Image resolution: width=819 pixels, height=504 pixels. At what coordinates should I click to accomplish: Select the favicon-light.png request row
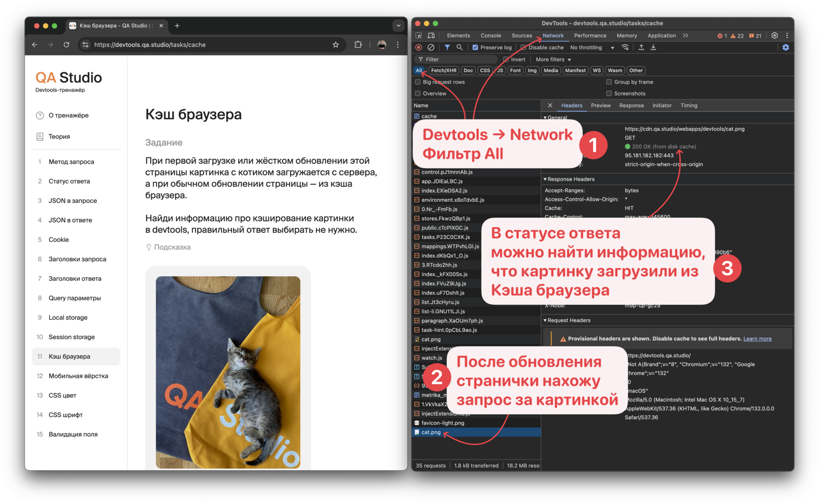point(476,423)
